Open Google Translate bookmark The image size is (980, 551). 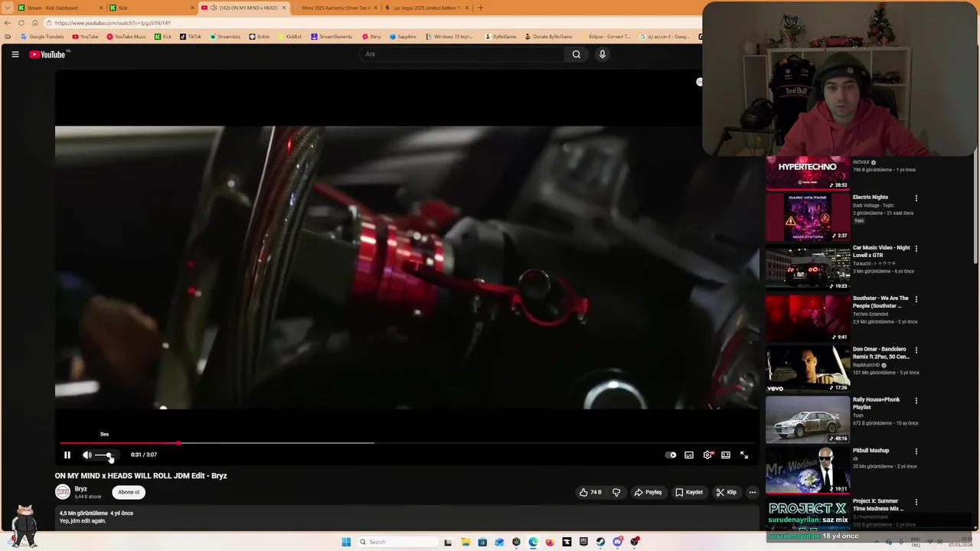[43, 37]
